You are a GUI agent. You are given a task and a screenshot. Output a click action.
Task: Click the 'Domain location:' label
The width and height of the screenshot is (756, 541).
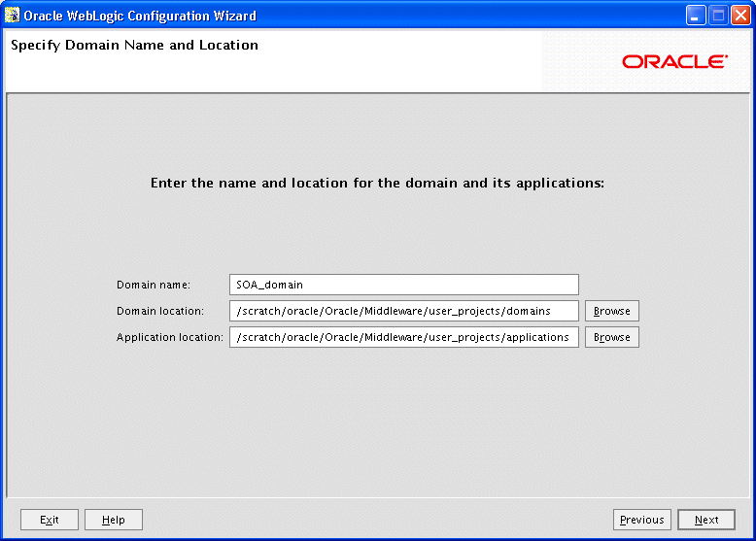[x=160, y=311]
